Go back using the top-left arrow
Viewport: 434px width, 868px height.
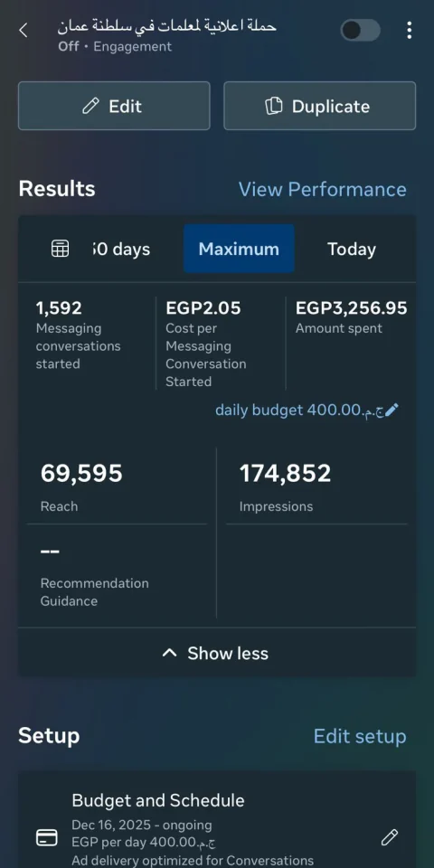[x=24, y=31]
